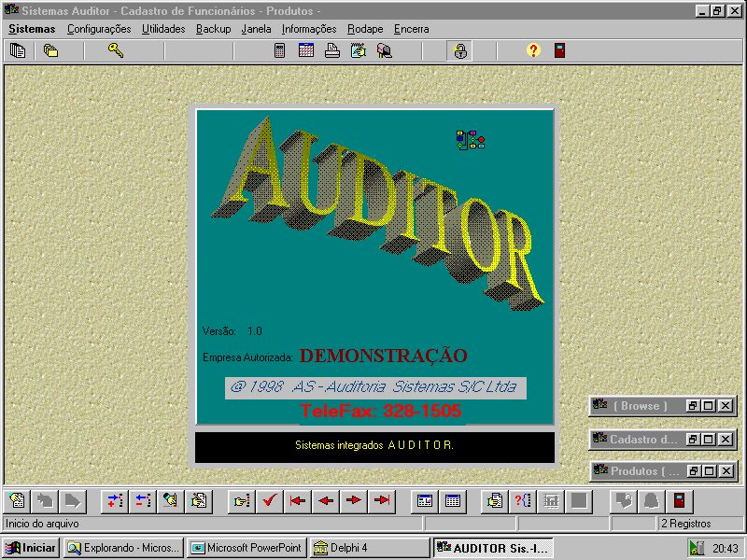
Task: Go to first record with red arrow-bar icon
Action: tap(298, 500)
